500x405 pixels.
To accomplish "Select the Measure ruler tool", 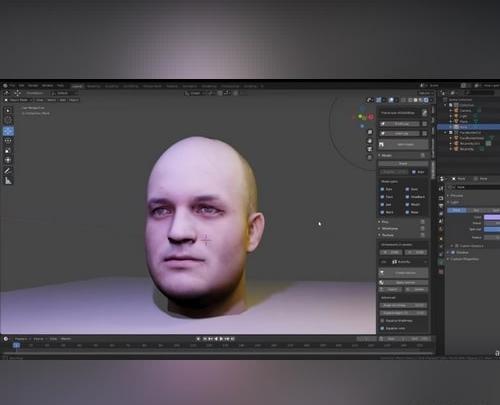I will pos(8,181).
